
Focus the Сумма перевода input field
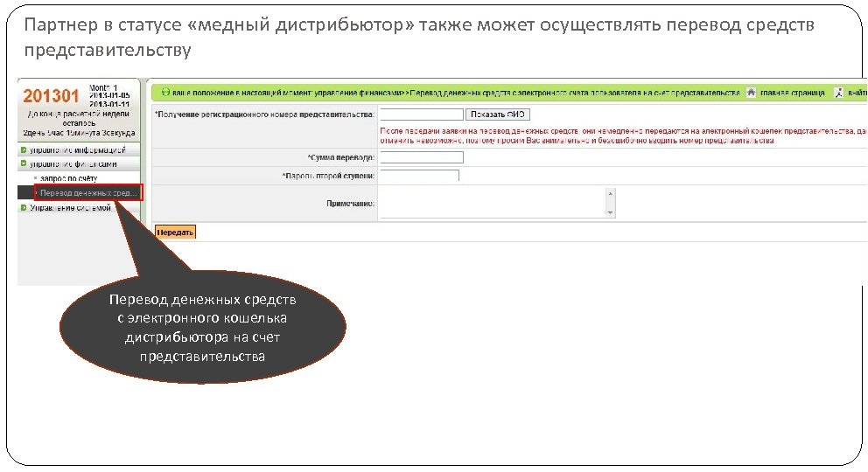[x=422, y=157]
